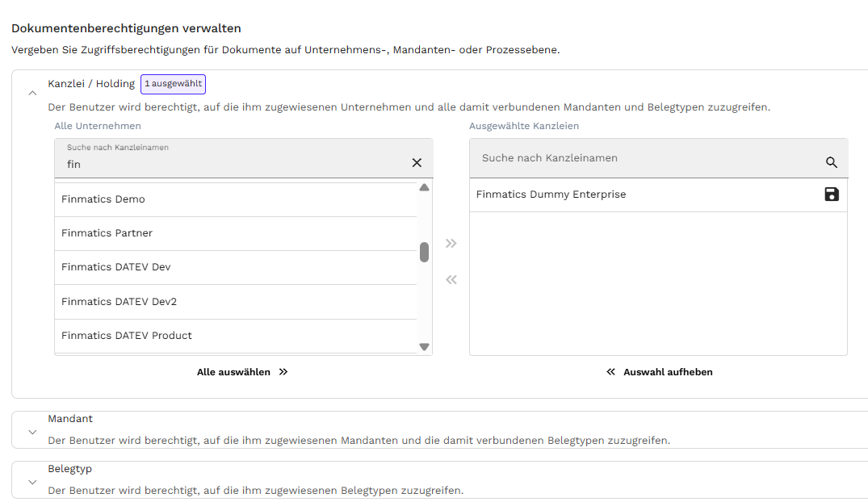Screen dimensions: 868x502
Task: Collapse the Kanzlei / Holding section
Action: (x=32, y=93)
